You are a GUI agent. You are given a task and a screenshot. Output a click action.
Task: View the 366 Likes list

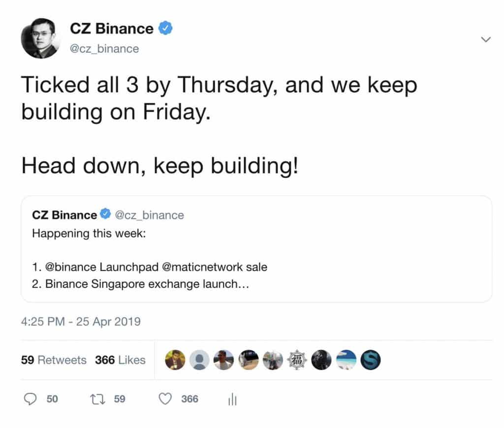120,360
